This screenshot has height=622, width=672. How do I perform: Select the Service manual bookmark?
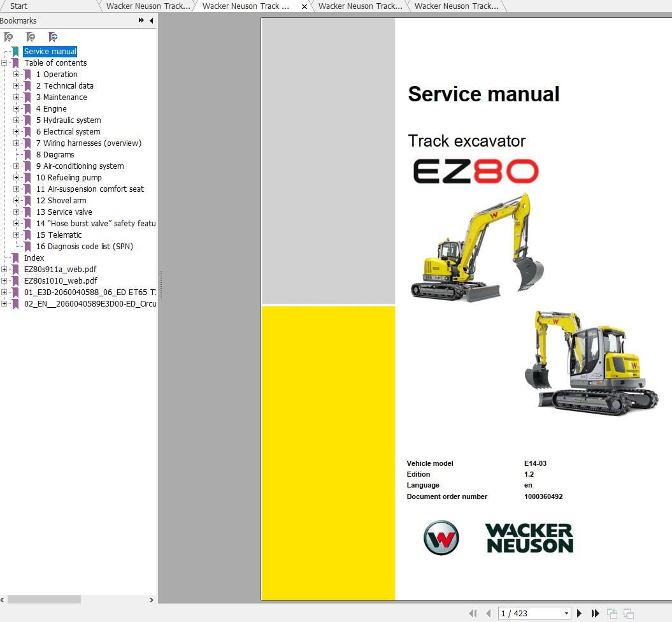[50, 52]
